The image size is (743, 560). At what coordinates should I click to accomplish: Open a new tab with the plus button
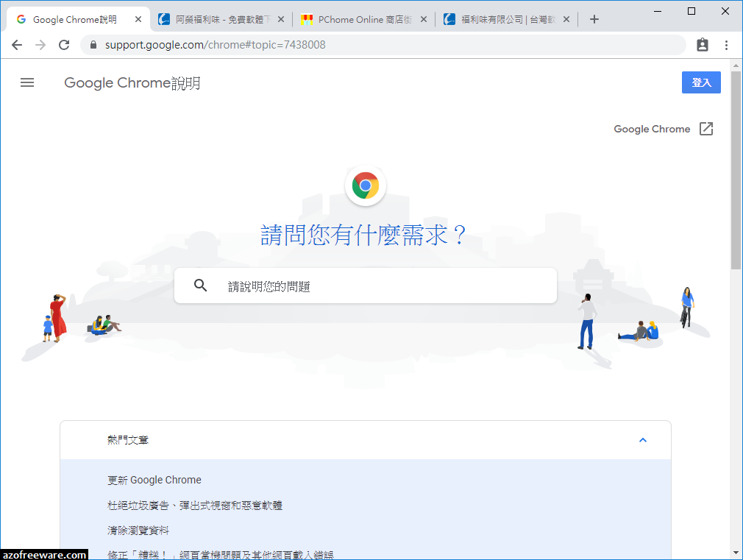click(594, 19)
